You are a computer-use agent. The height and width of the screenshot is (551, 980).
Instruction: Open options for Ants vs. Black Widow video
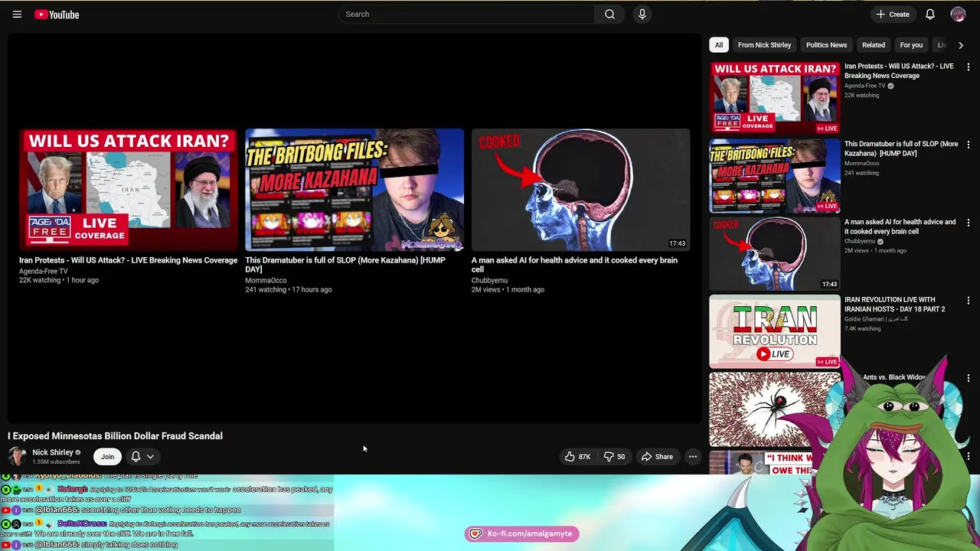point(969,378)
